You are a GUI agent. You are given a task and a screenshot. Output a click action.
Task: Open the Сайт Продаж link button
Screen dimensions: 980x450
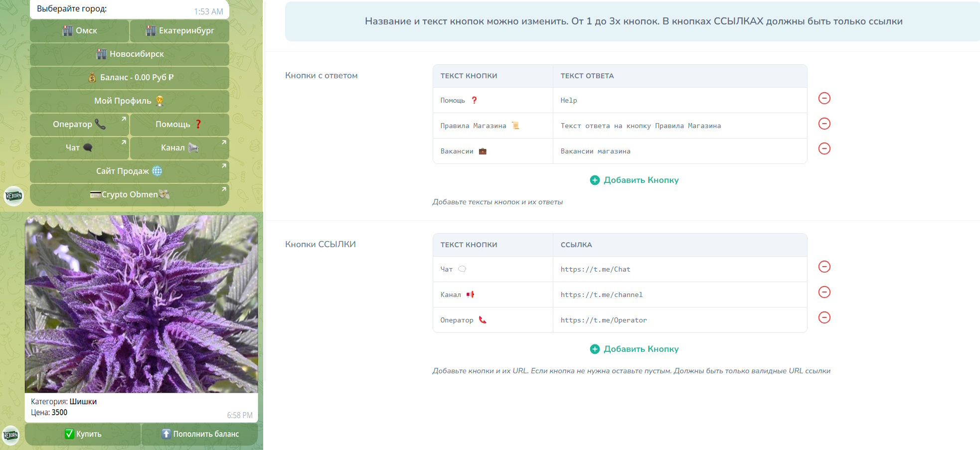(130, 171)
